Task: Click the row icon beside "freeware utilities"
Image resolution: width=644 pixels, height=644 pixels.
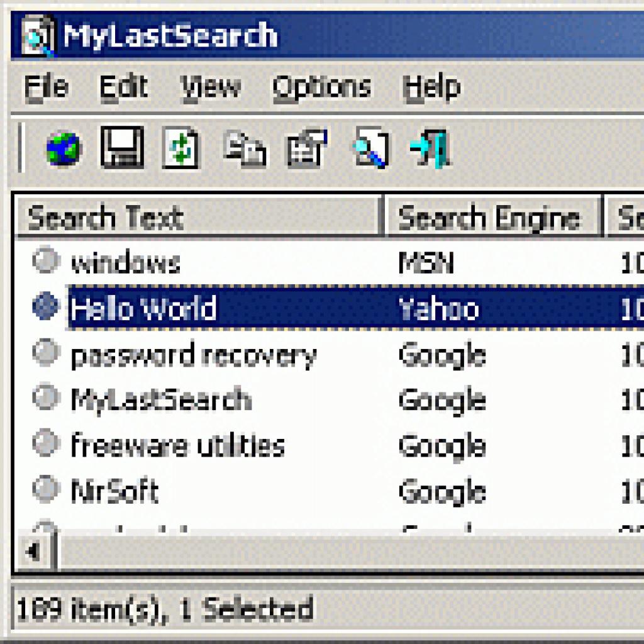Action: pyautogui.click(x=47, y=443)
